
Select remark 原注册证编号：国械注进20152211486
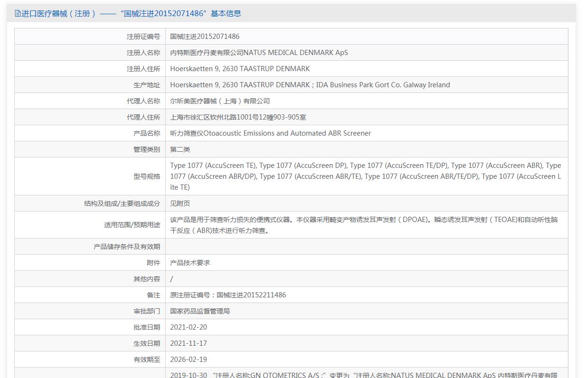[x=228, y=295]
